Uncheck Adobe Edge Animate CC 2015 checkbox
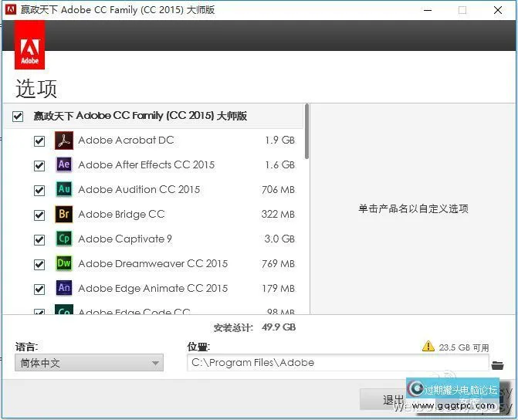Viewport: 518px width, 420px height. pos(39,290)
